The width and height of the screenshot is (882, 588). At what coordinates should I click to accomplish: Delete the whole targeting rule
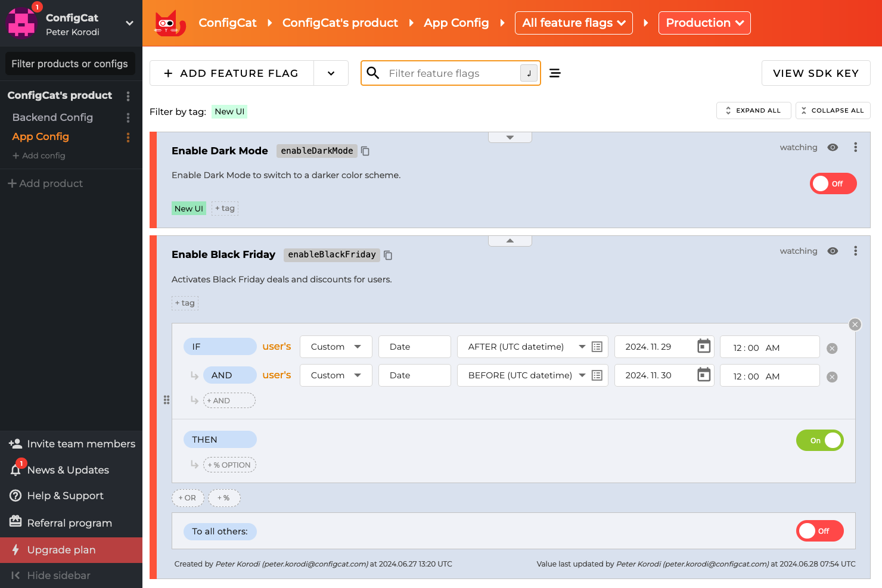(x=855, y=325)
